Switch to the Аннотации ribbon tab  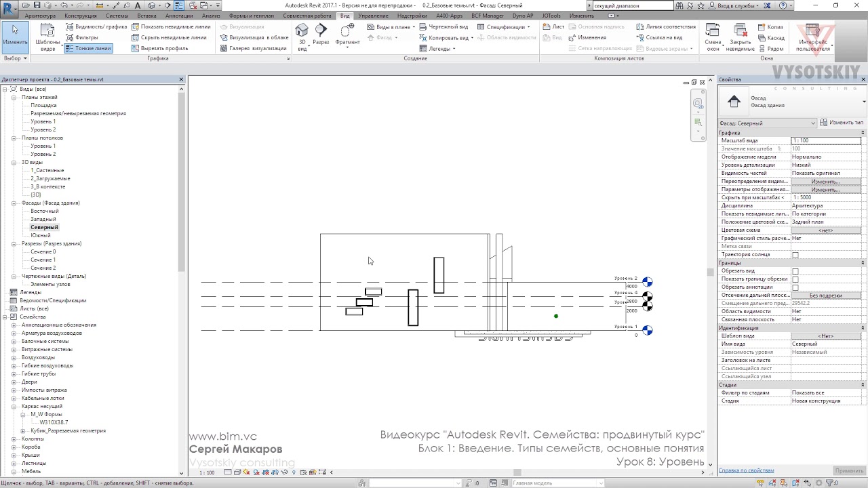tap(179, 16)
